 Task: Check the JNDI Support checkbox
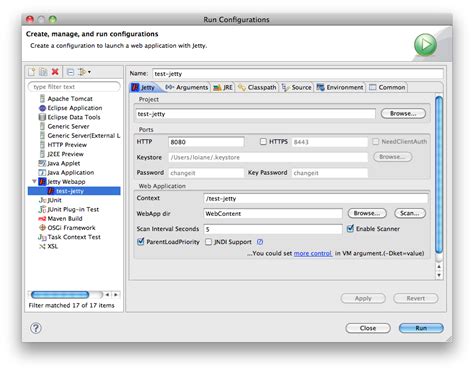click(x=209, y=242)
